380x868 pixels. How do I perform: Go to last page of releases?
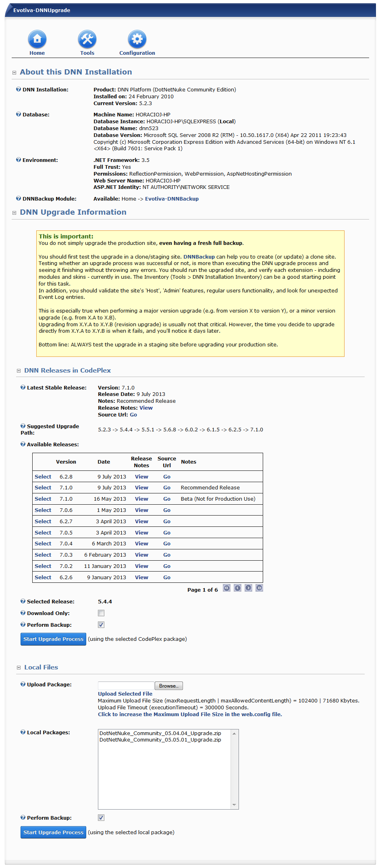click(260, 588)
